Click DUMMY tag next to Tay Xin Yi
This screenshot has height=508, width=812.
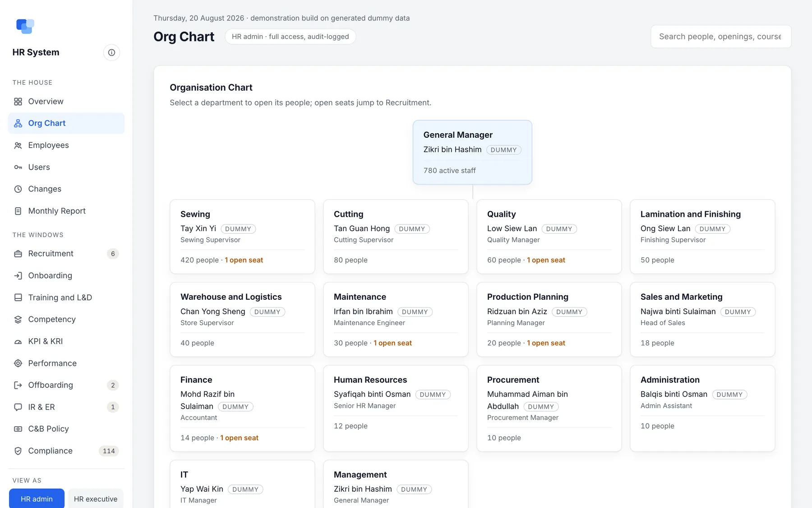click(x=238, y=229)
